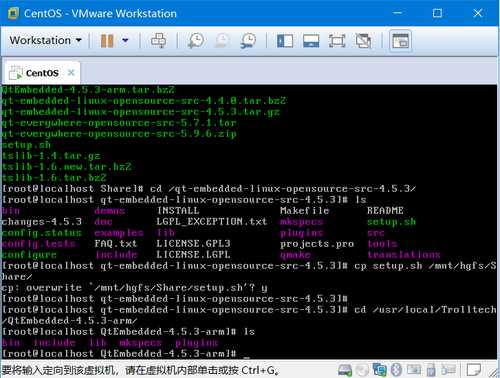This screenshot has height=378, width=500.
Task: Click 'tslib-1.4.tar.gz' file name
Action: (x=51, y=156)
